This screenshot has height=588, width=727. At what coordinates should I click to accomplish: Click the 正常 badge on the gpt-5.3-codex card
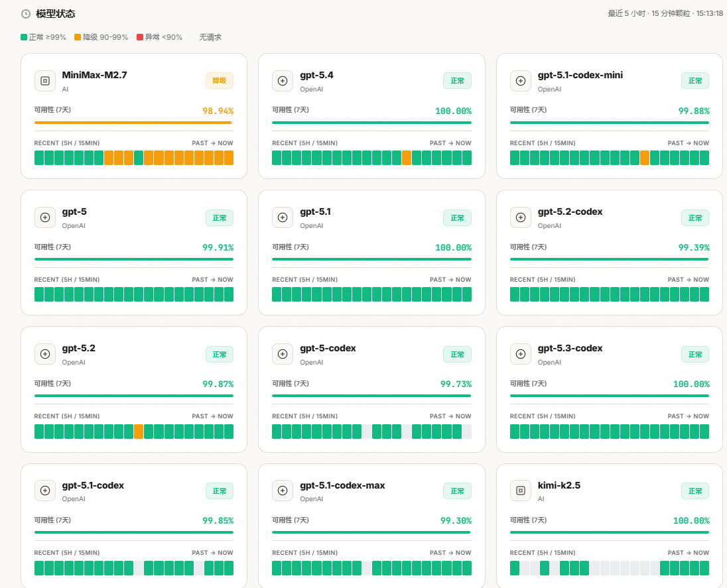click(694, 355)
